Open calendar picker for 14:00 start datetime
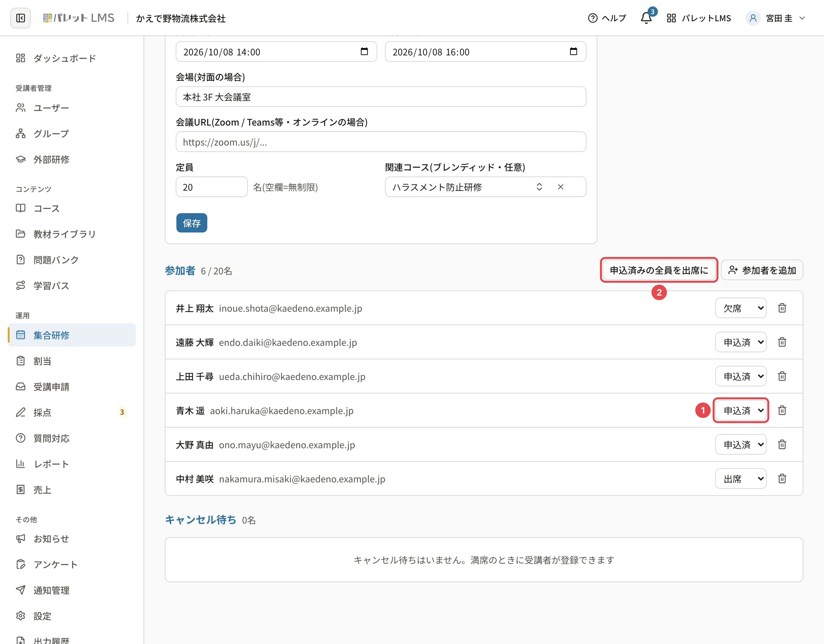 point(364,51)
